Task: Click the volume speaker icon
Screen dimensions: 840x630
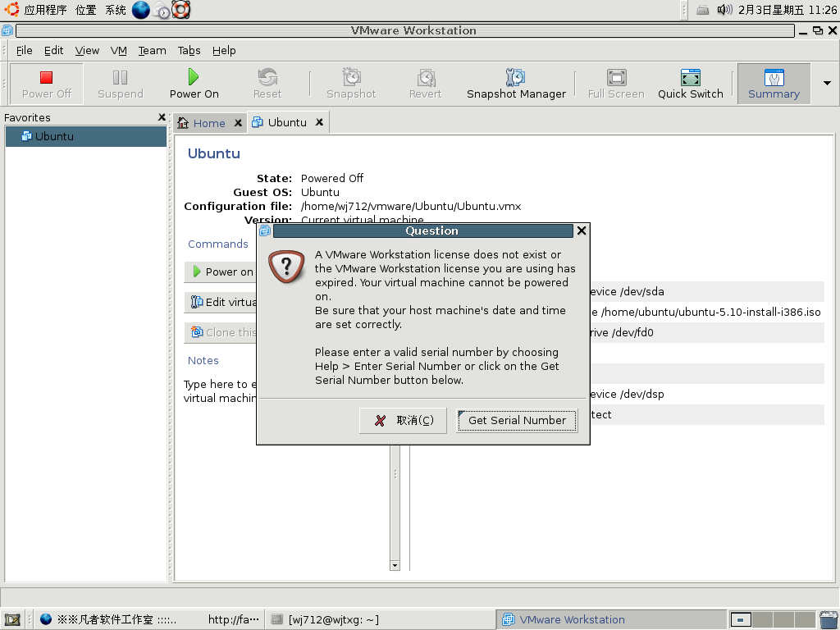Action: pyautogui.click(x=724, y=10)
